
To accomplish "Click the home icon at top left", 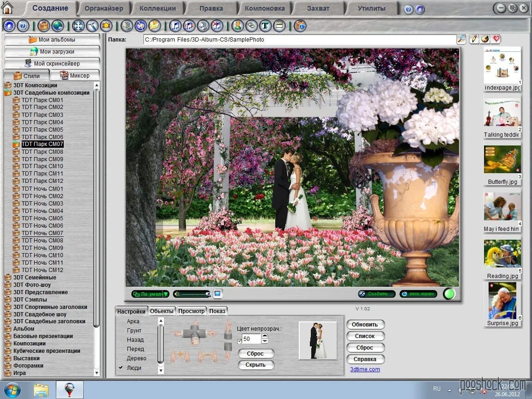I will pos(7,7).
